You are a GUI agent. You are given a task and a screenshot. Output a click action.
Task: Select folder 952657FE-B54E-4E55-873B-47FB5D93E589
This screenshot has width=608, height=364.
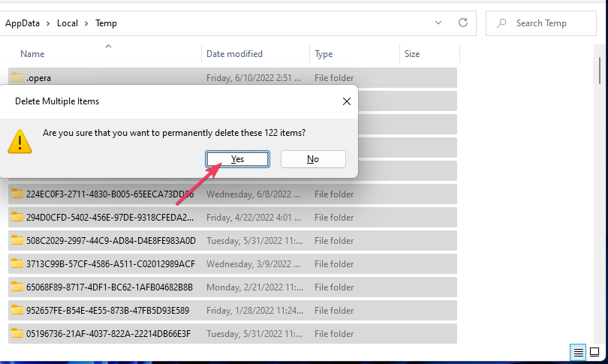click(108, 311)
